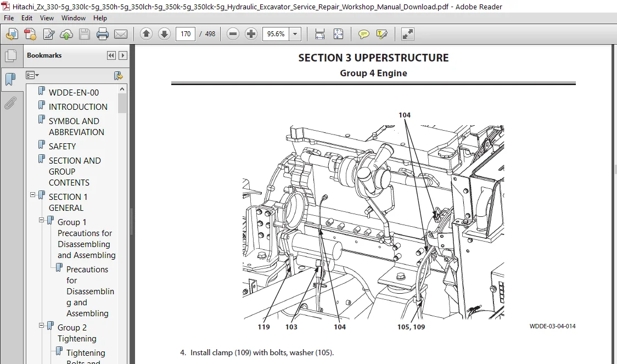Click the cloud upload icon
617x364 pixels.
point(66,34)
